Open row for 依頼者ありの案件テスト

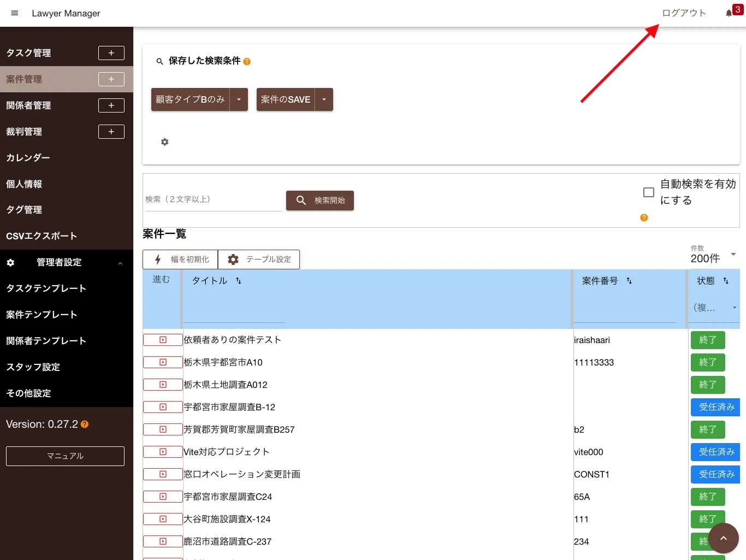tap(163, 340)
